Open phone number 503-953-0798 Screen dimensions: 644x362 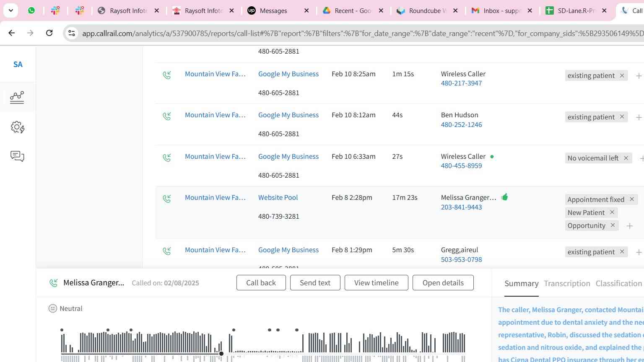click(461, 259)
